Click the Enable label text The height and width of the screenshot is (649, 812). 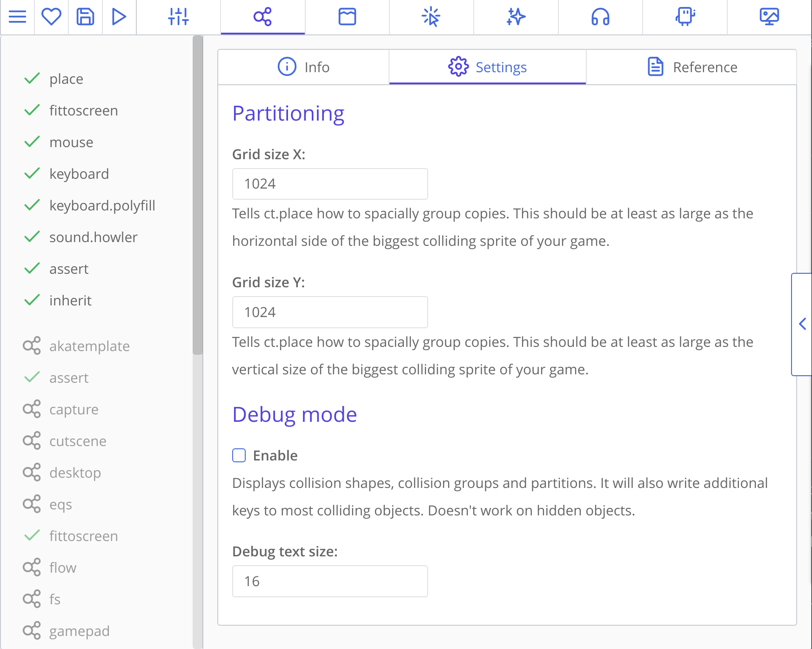pos(275,456)
